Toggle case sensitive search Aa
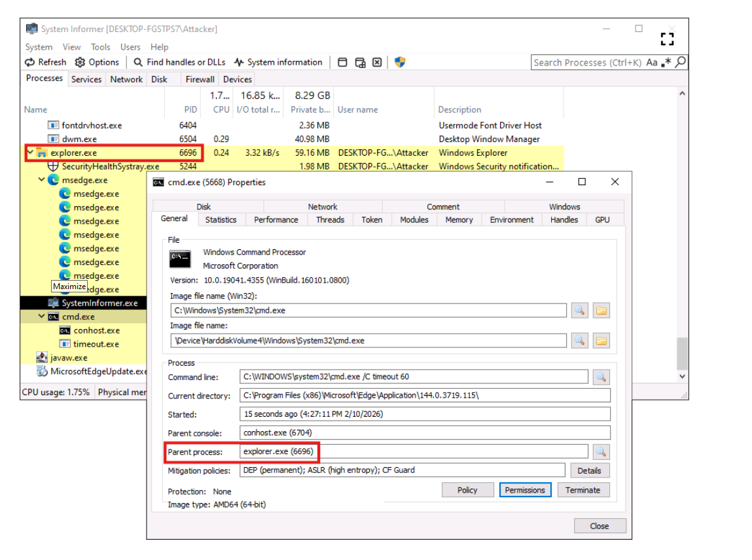The image size is (752, 560). point(652,62)
